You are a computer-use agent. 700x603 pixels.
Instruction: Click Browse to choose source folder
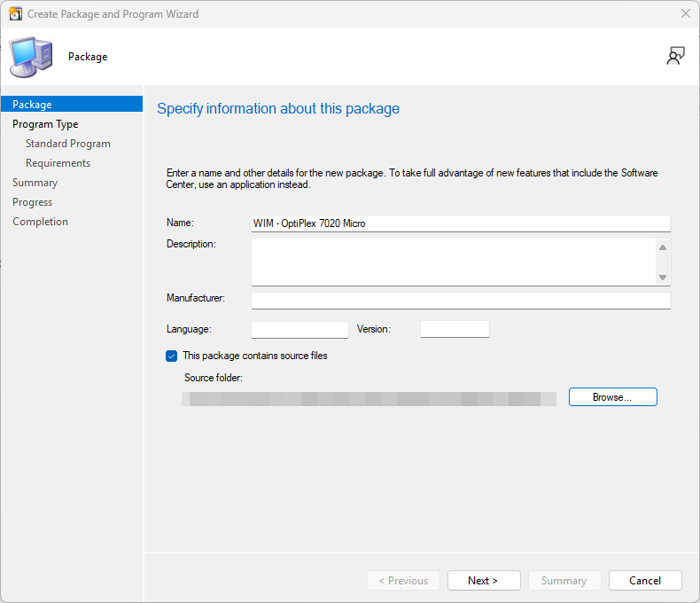[x=612, y=397]
